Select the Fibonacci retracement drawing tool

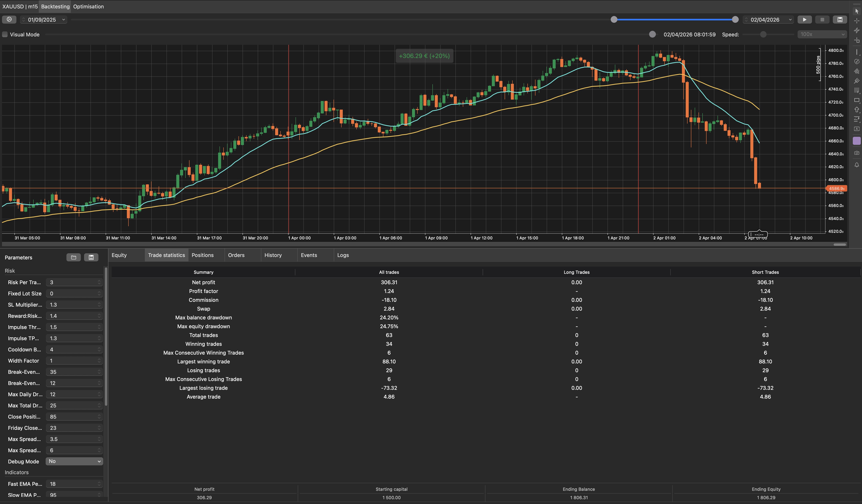[x=857, y=90]
